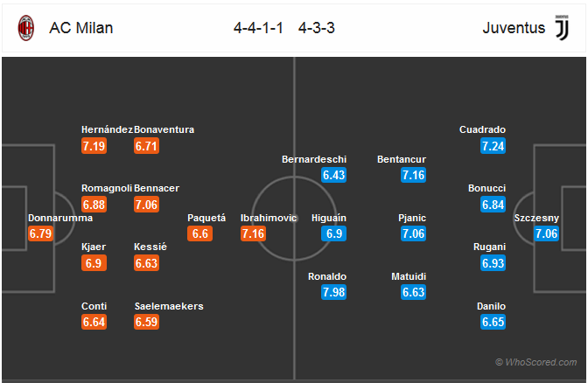Select the 4-4-1-1 formation text
Screen dimensions: 588x383
click(258, 28)
